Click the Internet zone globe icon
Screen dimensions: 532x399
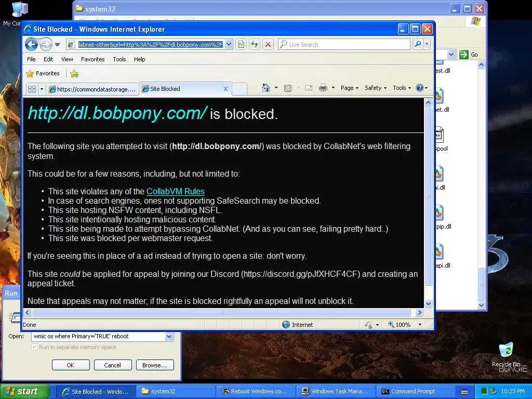coord(286,325)
